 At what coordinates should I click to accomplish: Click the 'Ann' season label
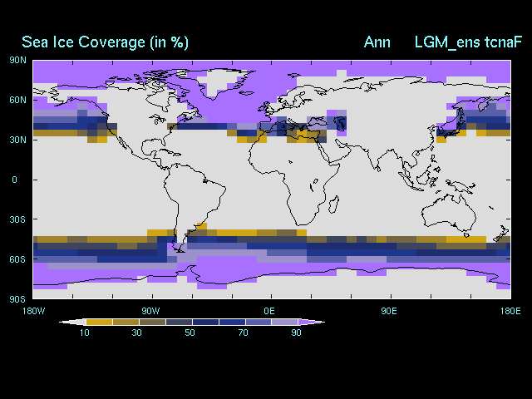377,42
